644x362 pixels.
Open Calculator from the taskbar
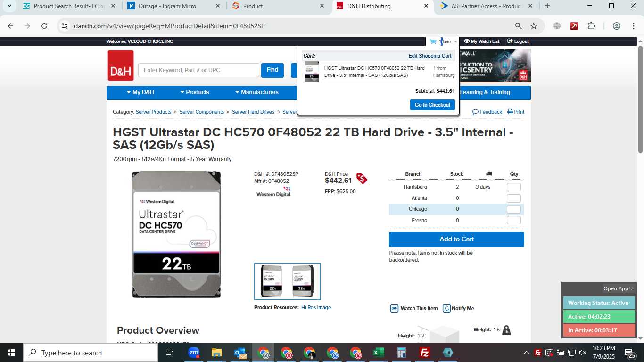pyautogui.click(x=401, y=353)
